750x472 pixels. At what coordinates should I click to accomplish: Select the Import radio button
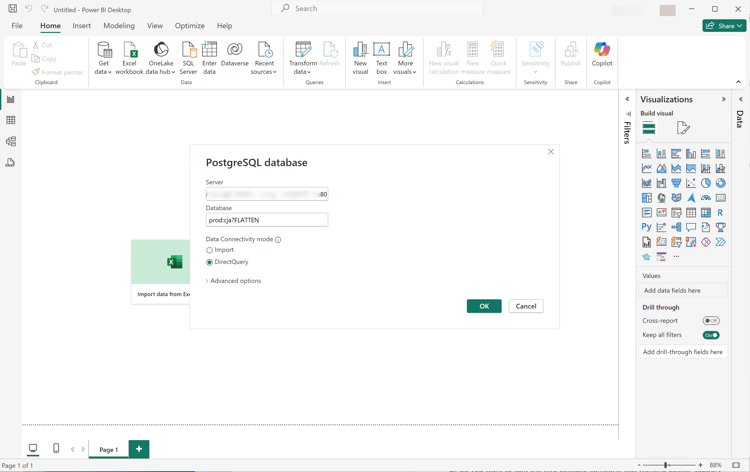(x=209, y=250)
